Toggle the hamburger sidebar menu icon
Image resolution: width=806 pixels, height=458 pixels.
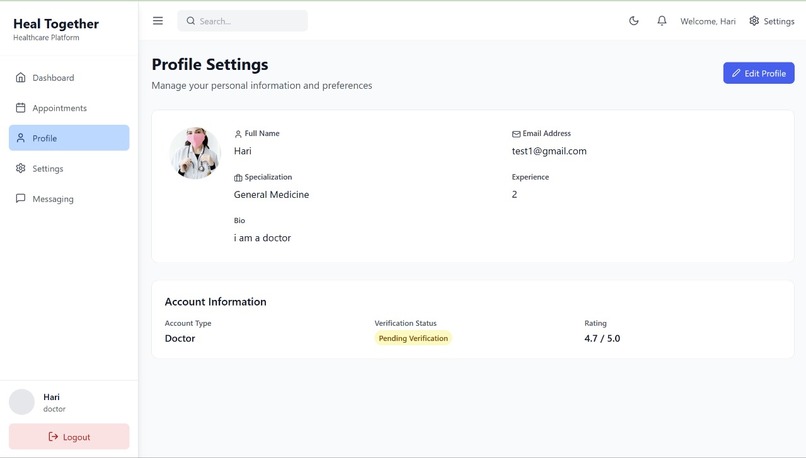[x=158, y=21]
